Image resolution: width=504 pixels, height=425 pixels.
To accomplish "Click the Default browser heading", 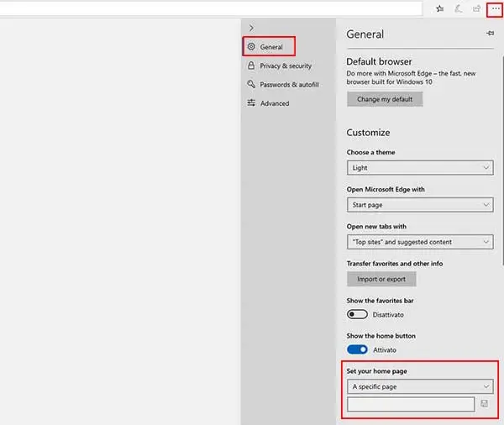I will (x=379, y=61).
